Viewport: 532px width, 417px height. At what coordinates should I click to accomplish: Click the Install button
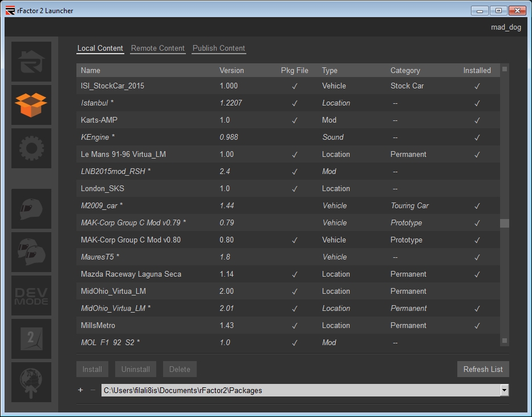pos(92,369)
